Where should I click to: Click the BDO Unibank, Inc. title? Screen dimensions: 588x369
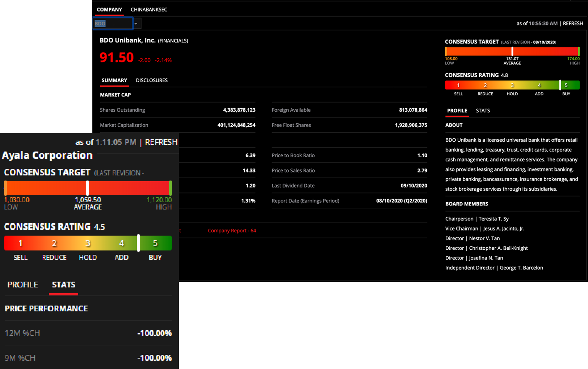click(127, 40)
